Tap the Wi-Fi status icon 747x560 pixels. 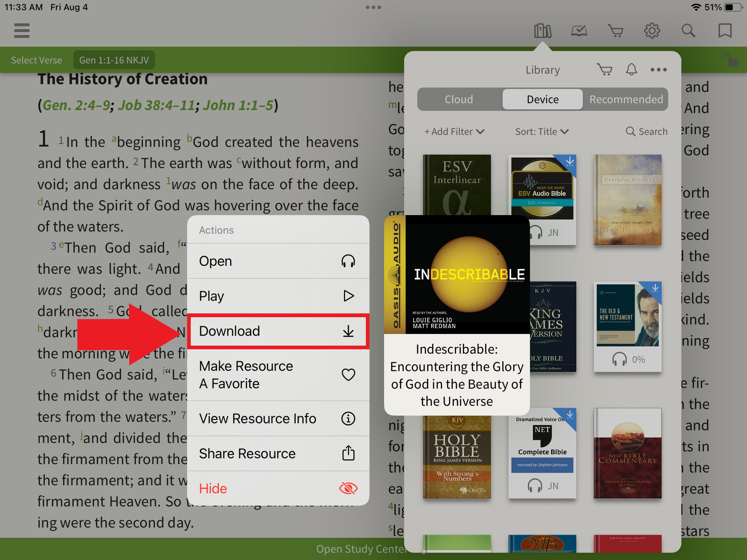(696, 7)
